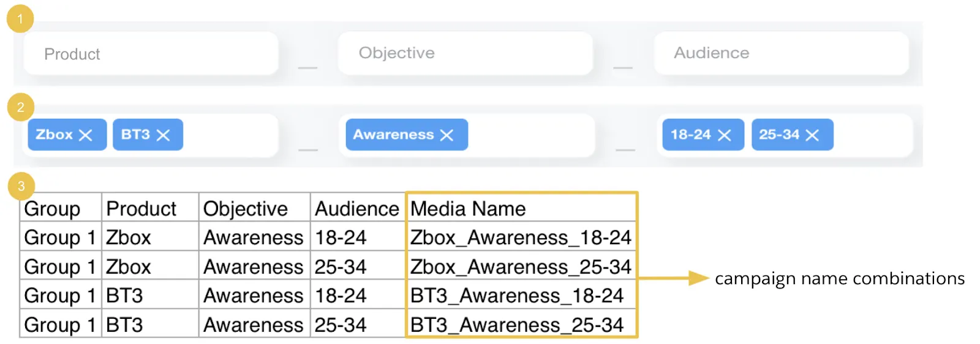
Task: Click Audience cell in the BT3_Awareness_18-24 row
Action: pyautogui.click(x=358, y=295)
